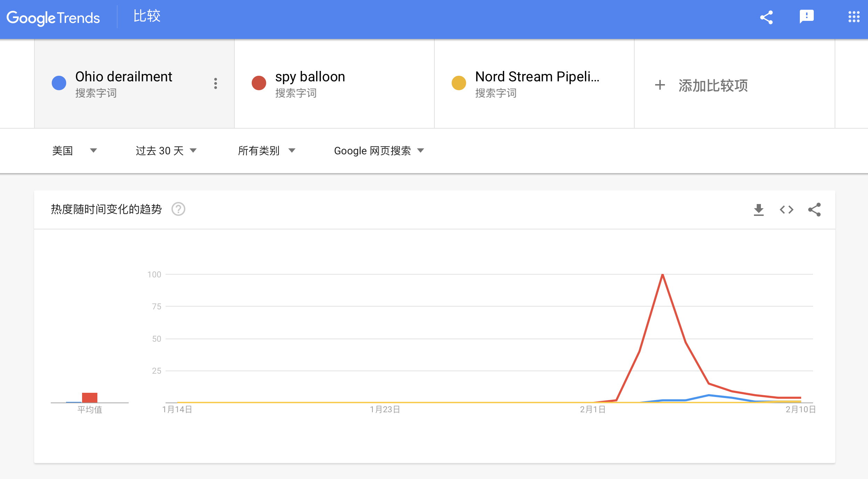This screenshot has height=479, width=868.
Task: Open the Google apps grid icon
Action: tap(854, 17)
